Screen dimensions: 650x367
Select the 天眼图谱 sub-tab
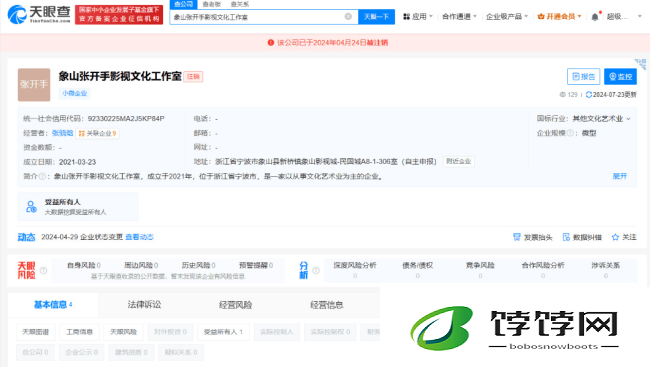35,332
